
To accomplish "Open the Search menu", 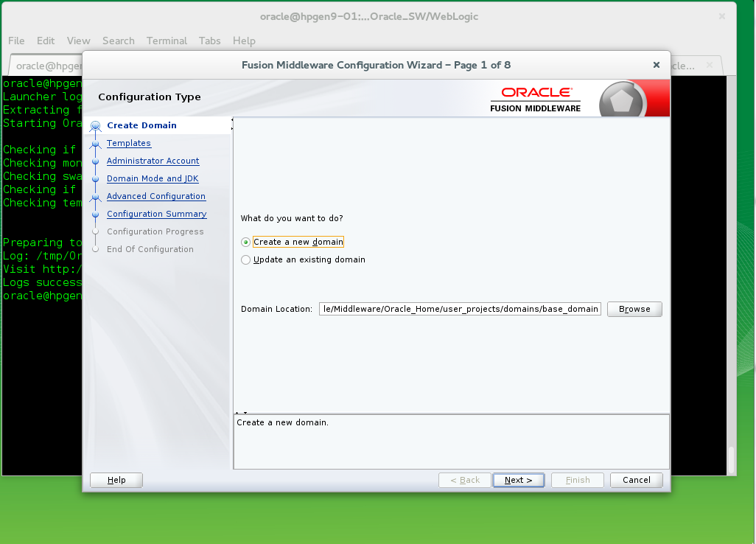I will (118, 41).
